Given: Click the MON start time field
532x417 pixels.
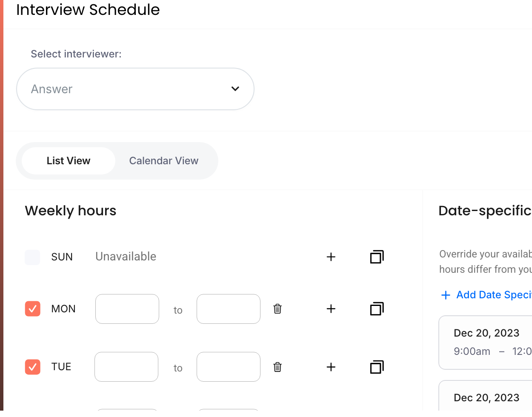Looking at the screenshot, I should click(127, 309).
